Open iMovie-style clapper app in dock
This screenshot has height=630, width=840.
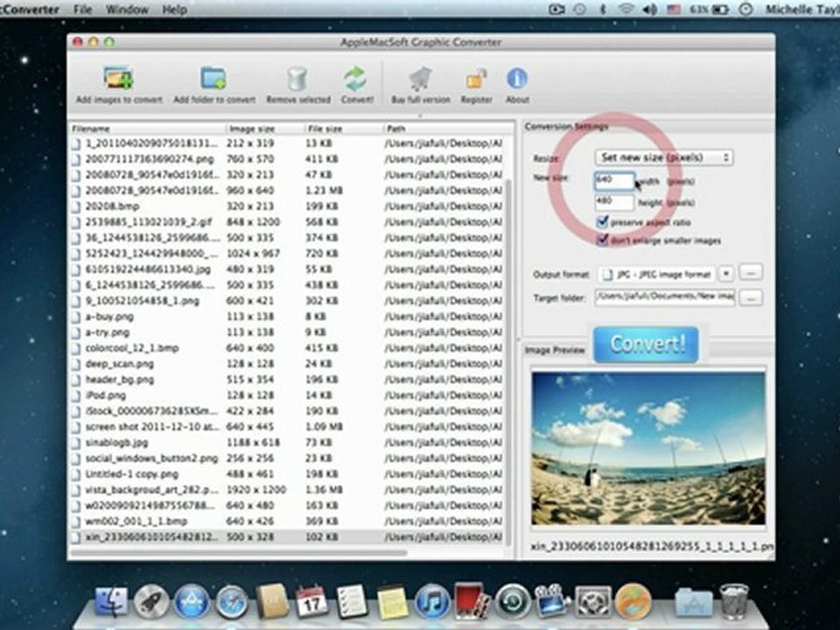point(552,602)
